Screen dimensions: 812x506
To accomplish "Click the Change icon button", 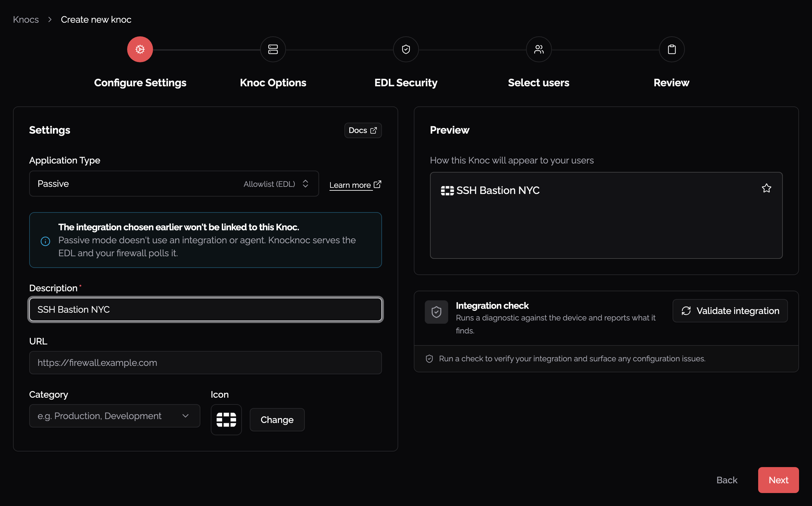I will [277, 419].
